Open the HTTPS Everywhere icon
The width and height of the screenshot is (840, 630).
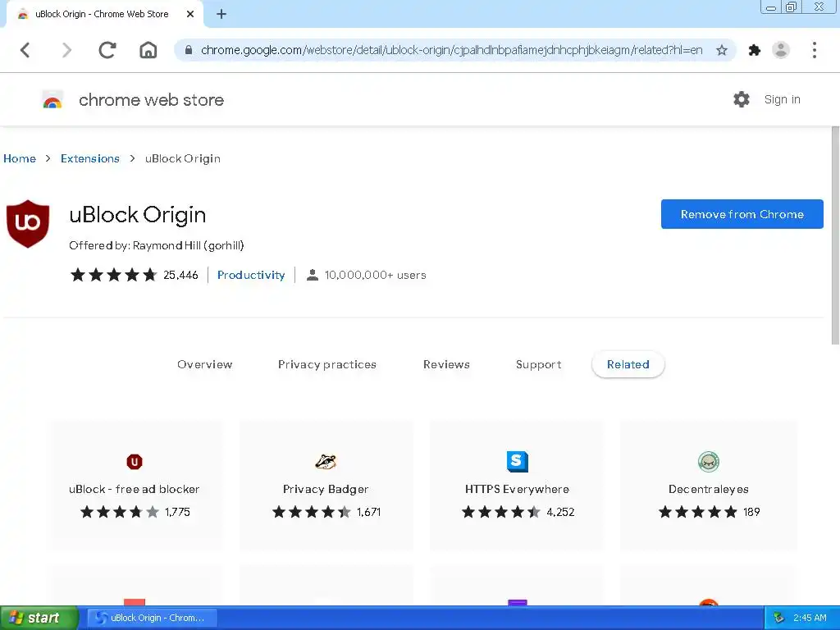tap(517, 461)
